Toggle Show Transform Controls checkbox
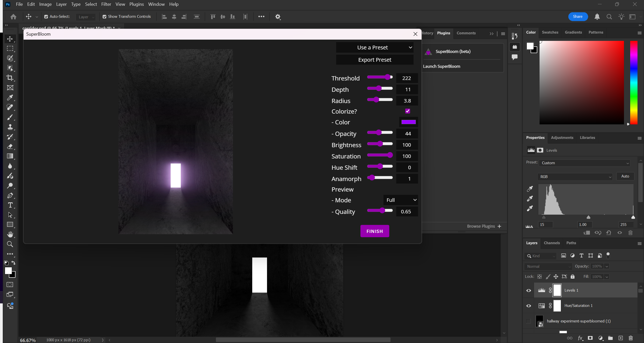 point(104,17)
